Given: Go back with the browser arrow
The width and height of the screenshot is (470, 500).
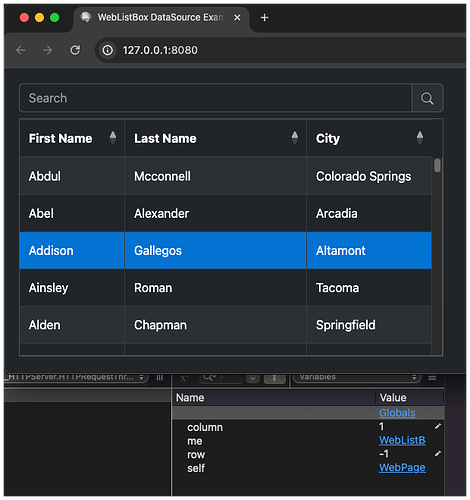Looking at the screenshot, I should 21,50.
